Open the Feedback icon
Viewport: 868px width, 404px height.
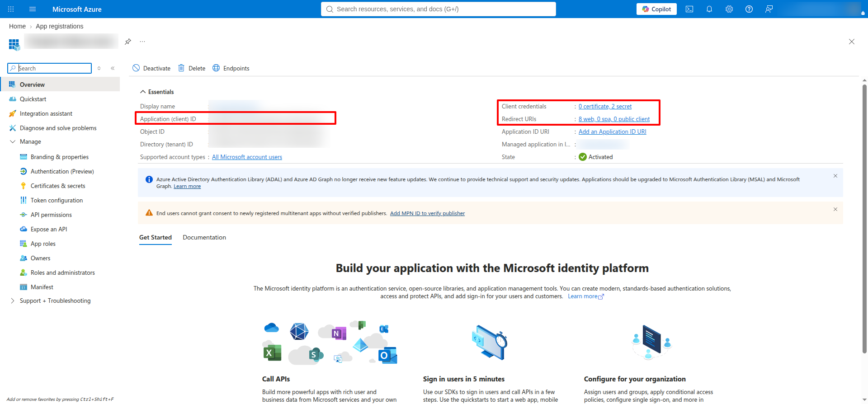[x=769, y=9]
